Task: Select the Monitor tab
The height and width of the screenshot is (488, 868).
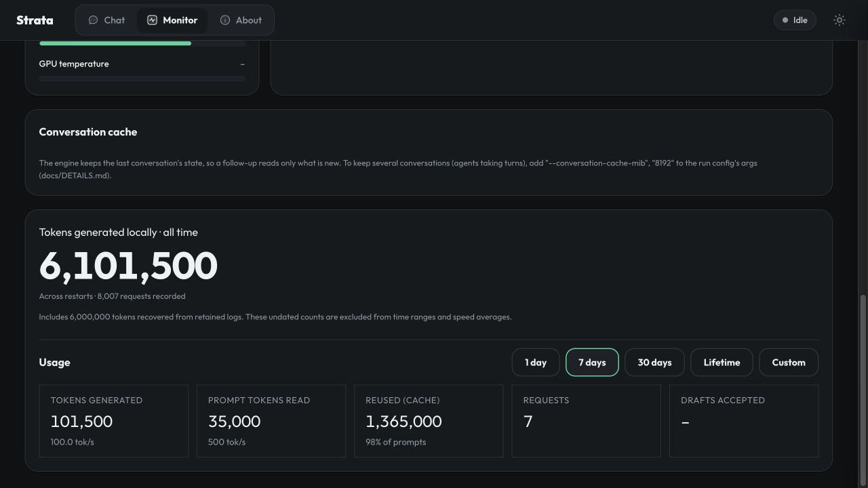Action: click(x=172, y=20)
